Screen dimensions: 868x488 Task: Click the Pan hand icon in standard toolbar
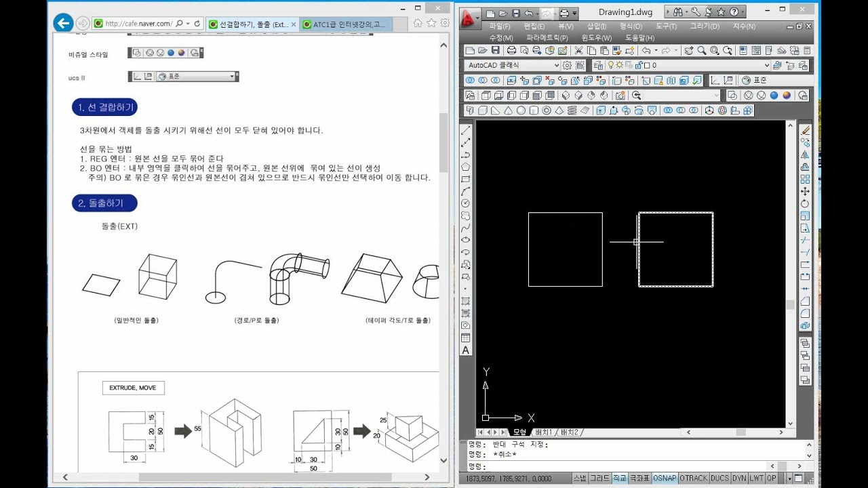click(689, 50)
